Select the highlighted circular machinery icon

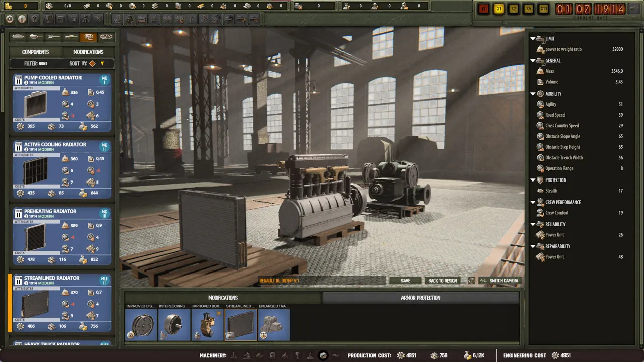coord(323,355)
